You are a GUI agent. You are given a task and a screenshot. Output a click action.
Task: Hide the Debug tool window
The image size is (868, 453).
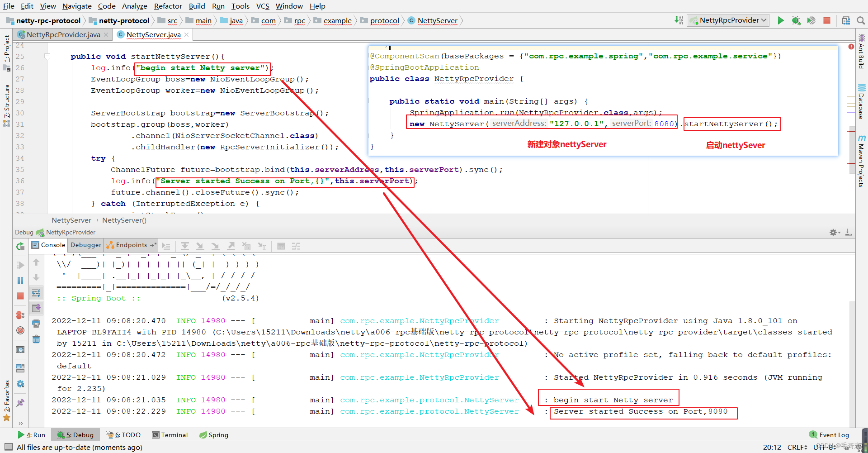click(x=849, y=232)
